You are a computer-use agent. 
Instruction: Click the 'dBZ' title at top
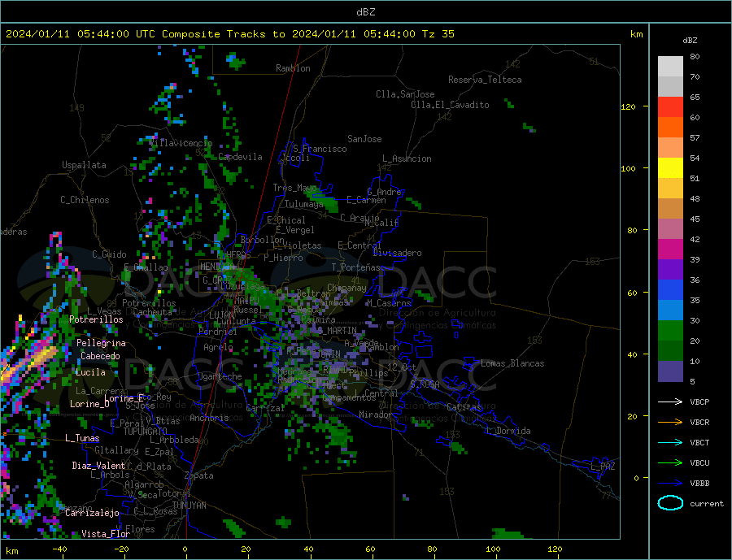point(365,12)
